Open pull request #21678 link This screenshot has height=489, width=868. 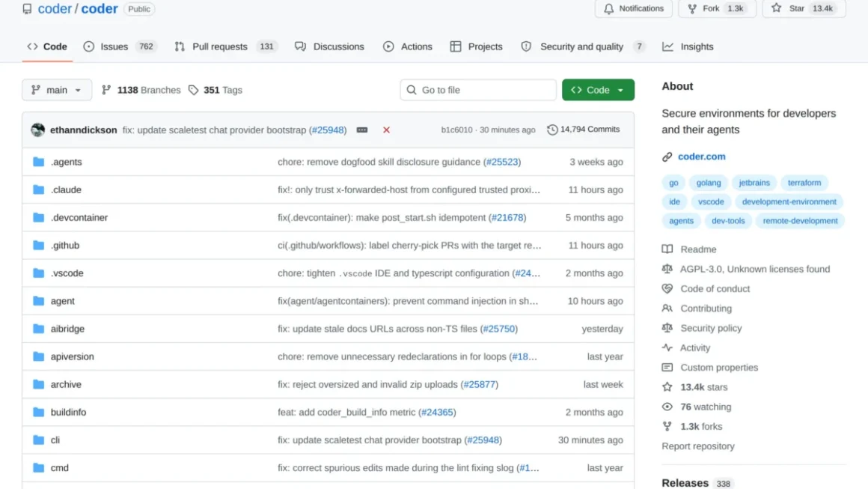507,217
